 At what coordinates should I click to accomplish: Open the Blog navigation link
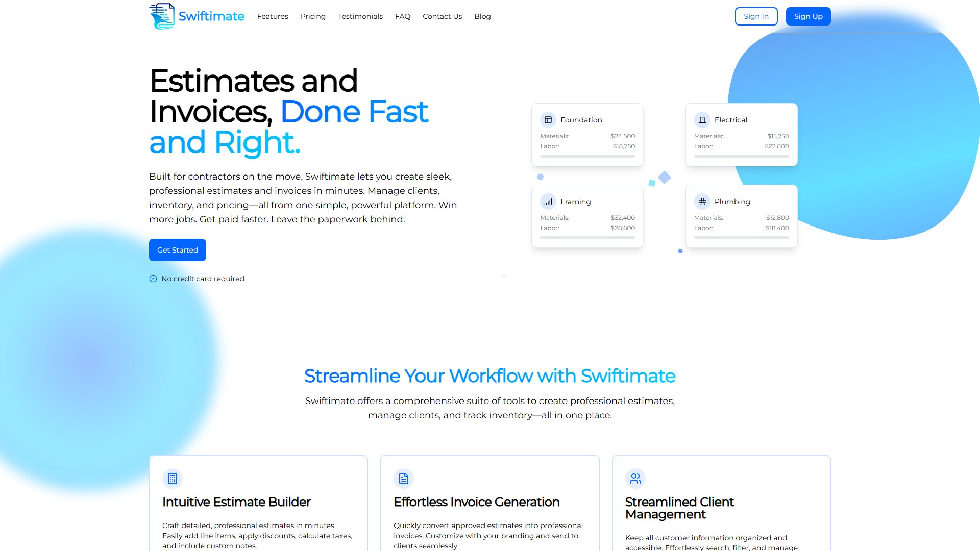coord(482,16)
